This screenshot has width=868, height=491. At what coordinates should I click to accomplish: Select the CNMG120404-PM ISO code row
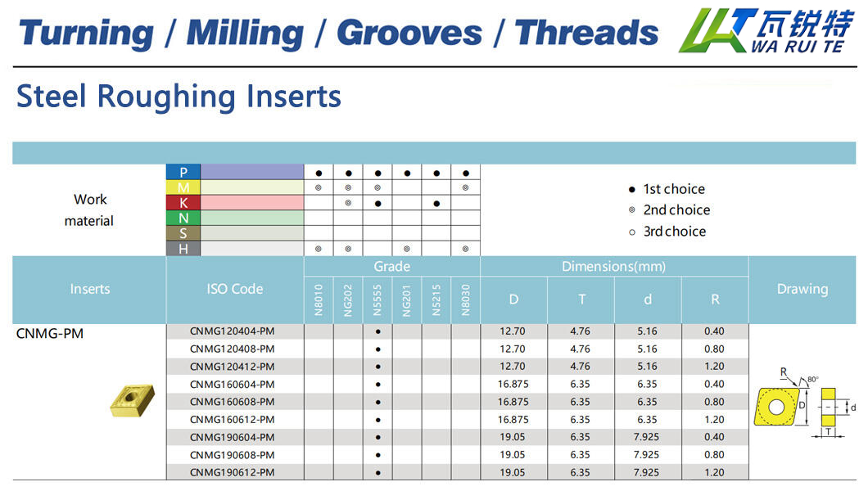pyautogui.click(x=233, y=331)
